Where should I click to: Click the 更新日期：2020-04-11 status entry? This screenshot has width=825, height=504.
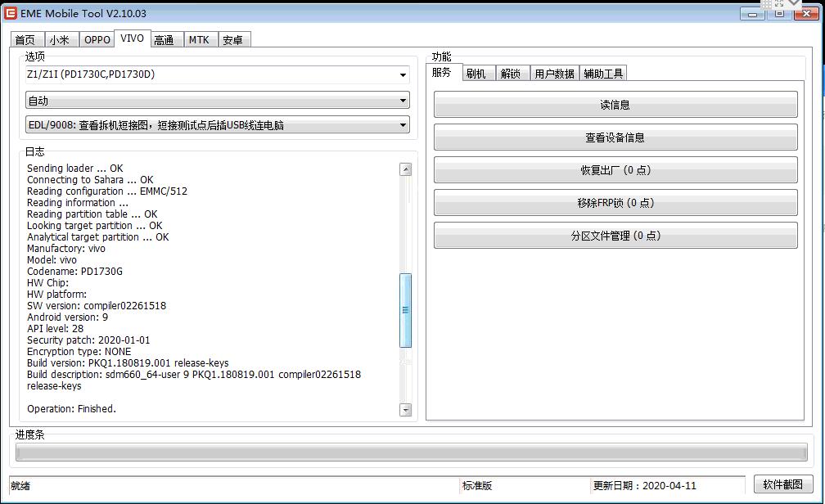(x=645, y=485)
